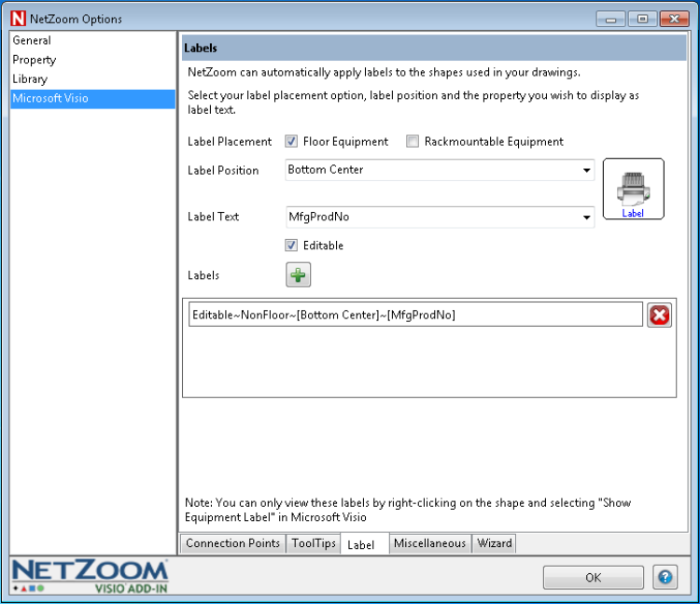The image size is (700, 604).
Task: Open the Wizard tab
Action: coord(494,543)
